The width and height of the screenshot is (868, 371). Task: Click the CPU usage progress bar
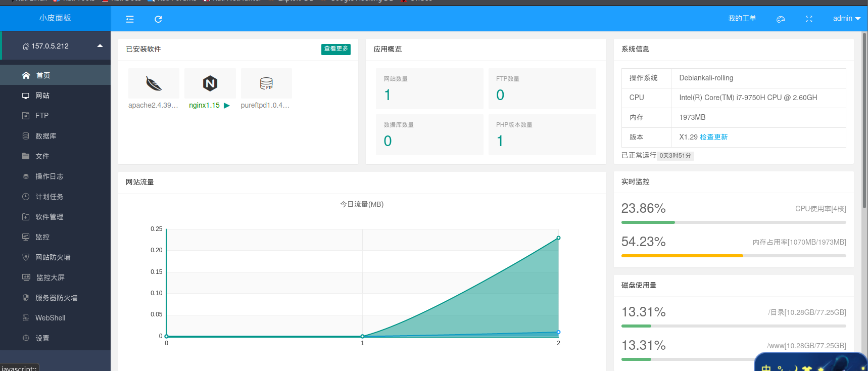coord(734,222)
